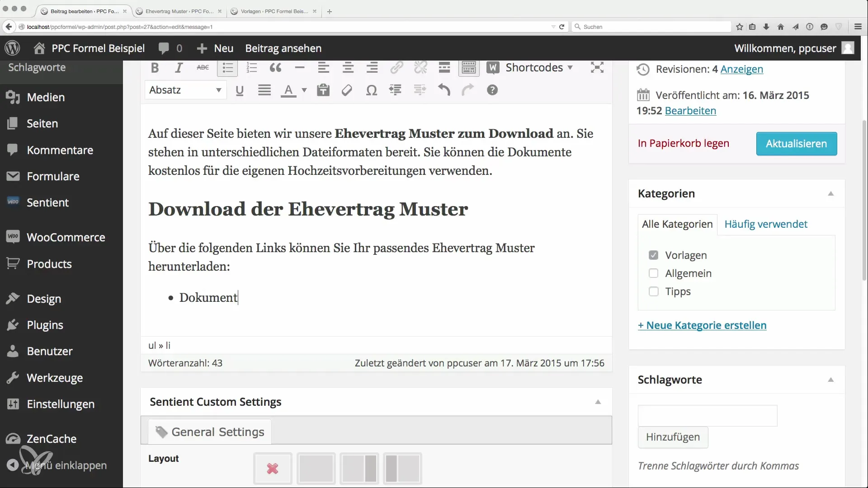Redo the last undone edit
The image size is (868, 488).
[468, 90]
